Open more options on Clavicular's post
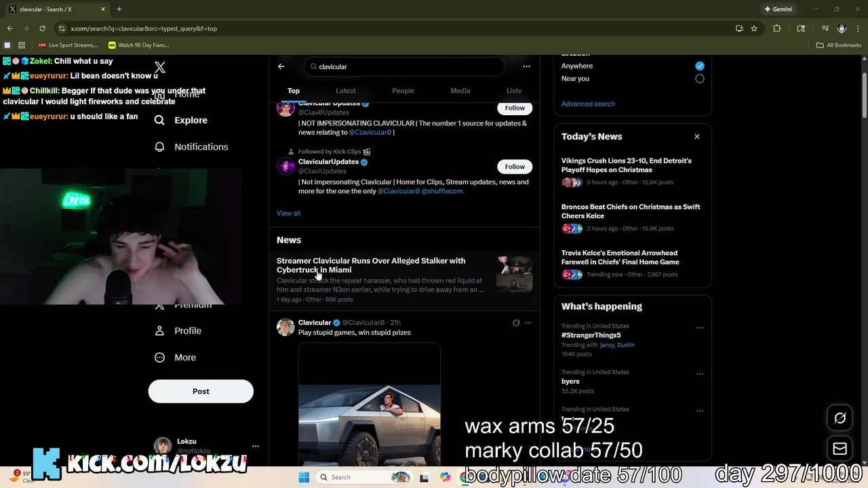The height and width of the screenshot is (488, 868). [528, 323]
